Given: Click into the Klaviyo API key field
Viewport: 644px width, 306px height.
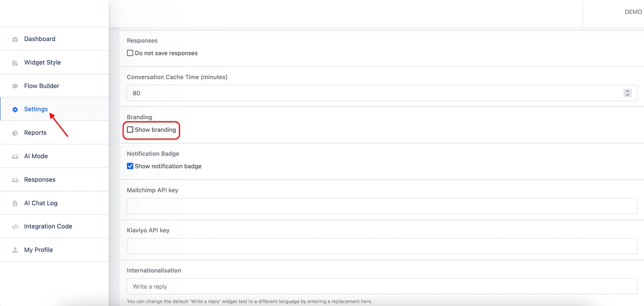Looking at the screenshot, I should coord(382,246).
